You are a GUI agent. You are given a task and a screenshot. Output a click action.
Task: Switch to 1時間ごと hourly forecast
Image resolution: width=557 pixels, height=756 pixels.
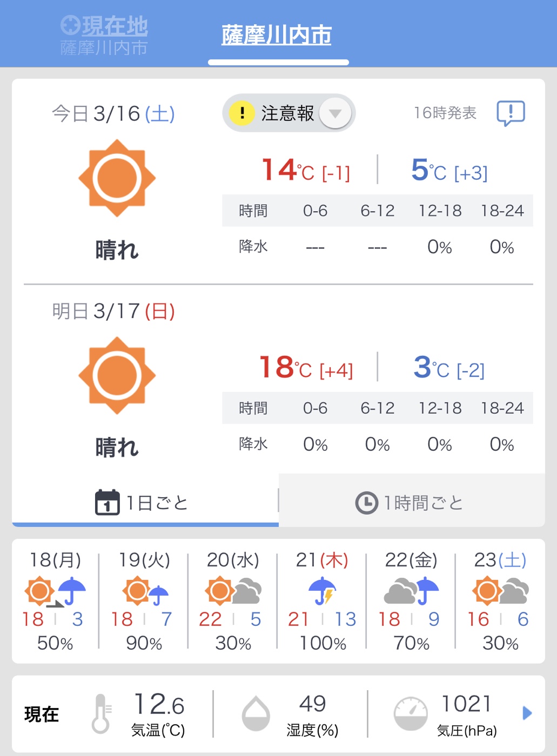(411, 503)
